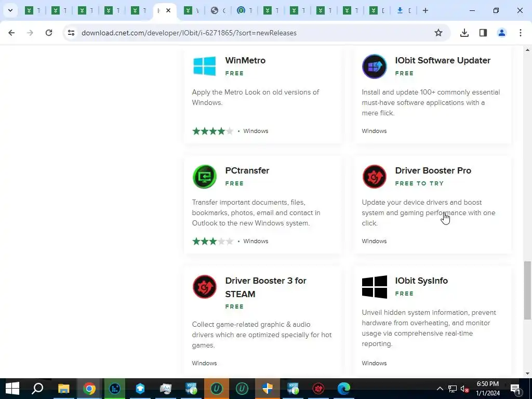Click the WinMetro four-star rating
Viewport: 532px width, 399px height.
pos(212,131)
